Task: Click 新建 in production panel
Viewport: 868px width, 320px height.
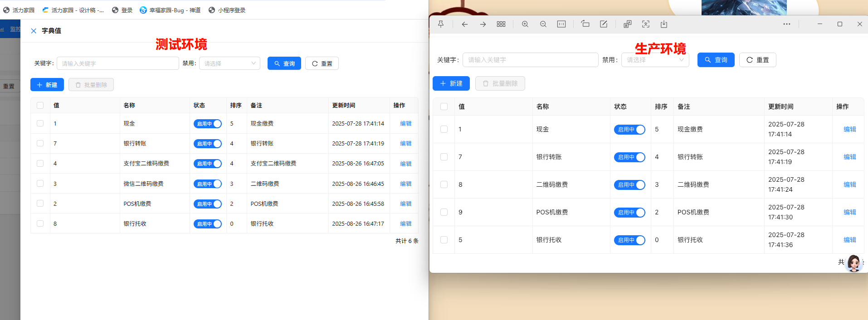Action: [x=451, y=83]
